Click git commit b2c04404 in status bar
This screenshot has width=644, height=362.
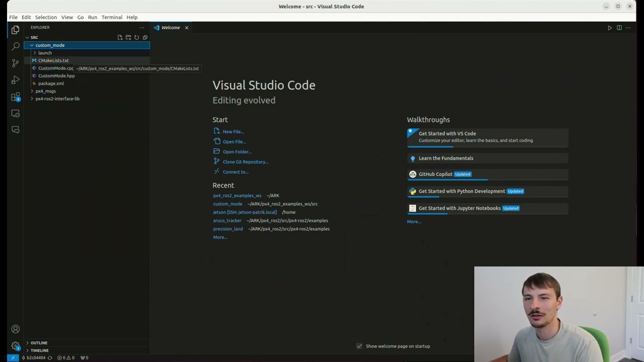(x=33, y=358)
